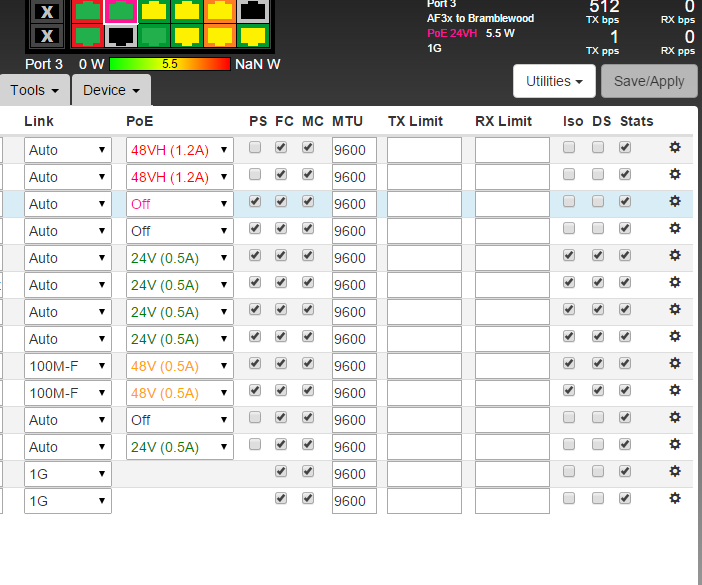The image size is (702, 585).
Task: Uncheck Stats checkbox in the bottom 1G row
Action: coord(625,498)
